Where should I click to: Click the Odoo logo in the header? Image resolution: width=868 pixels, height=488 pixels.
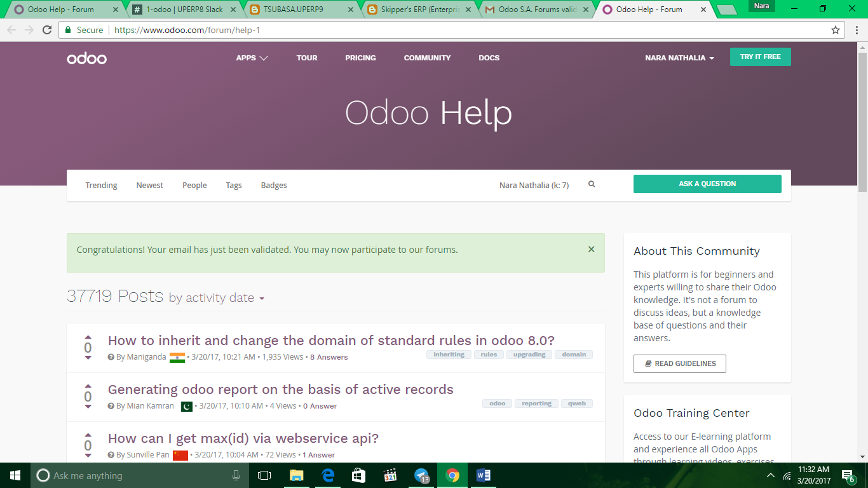[86, 58]
